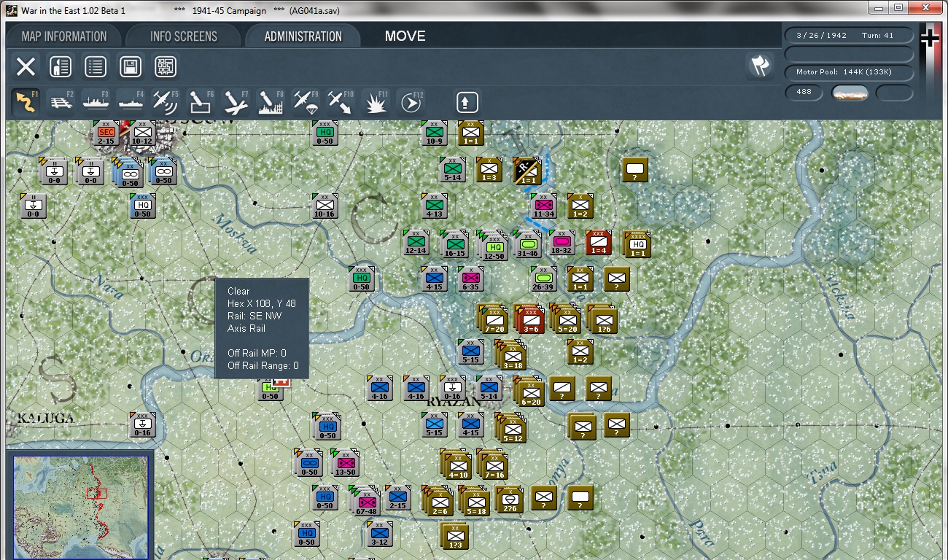Screen dimensions: 948x560
Task: Click the Soviet 1=3 unit counter
Action: coord(489,170)
